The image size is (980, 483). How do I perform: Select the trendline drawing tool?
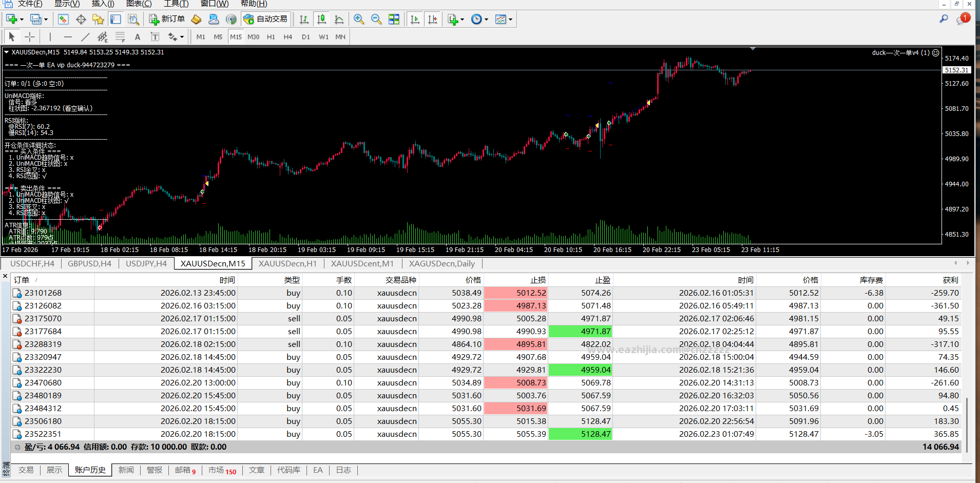[85, 37]
